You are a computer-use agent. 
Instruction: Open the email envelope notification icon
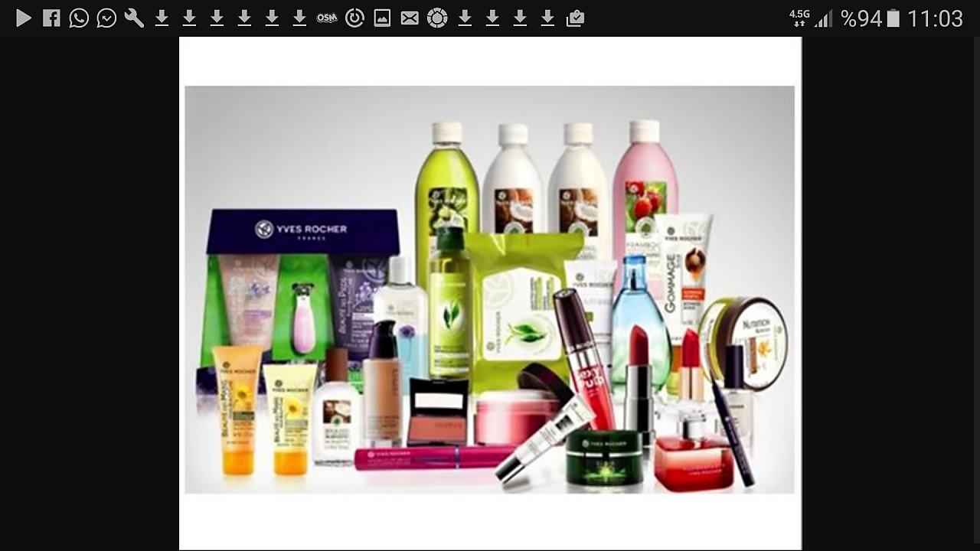pyautogui.click(x=410, y=18)
